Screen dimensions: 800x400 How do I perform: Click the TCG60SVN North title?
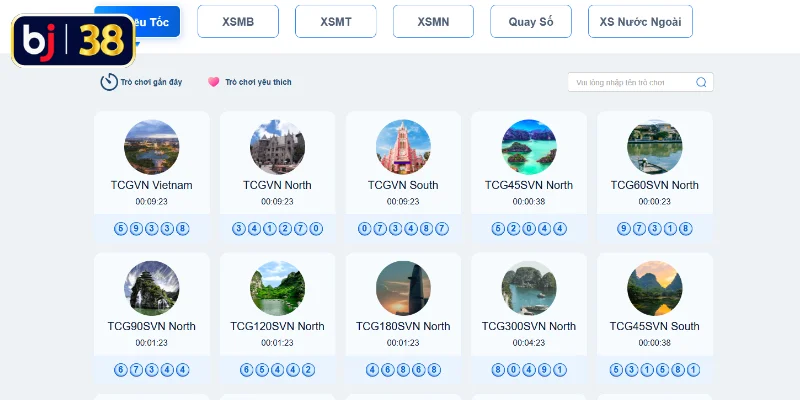pyautogui.click(x=655, y=185)
